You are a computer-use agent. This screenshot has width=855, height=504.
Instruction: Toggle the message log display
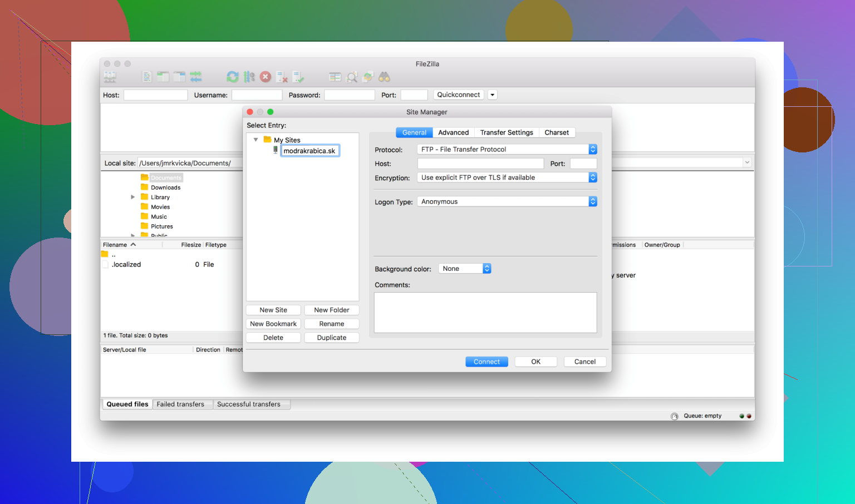[146, 77]
